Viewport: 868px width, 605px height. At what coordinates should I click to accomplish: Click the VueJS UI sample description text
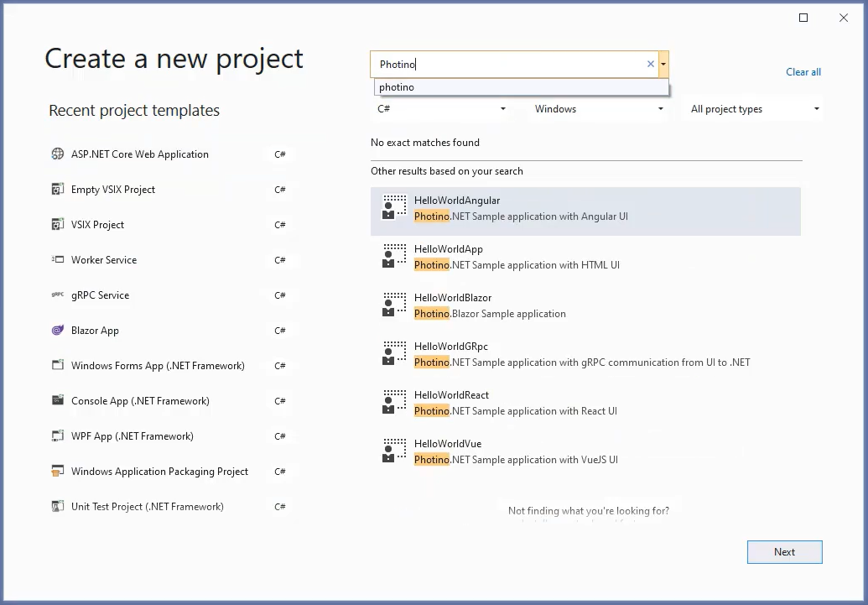coord(516,460)
